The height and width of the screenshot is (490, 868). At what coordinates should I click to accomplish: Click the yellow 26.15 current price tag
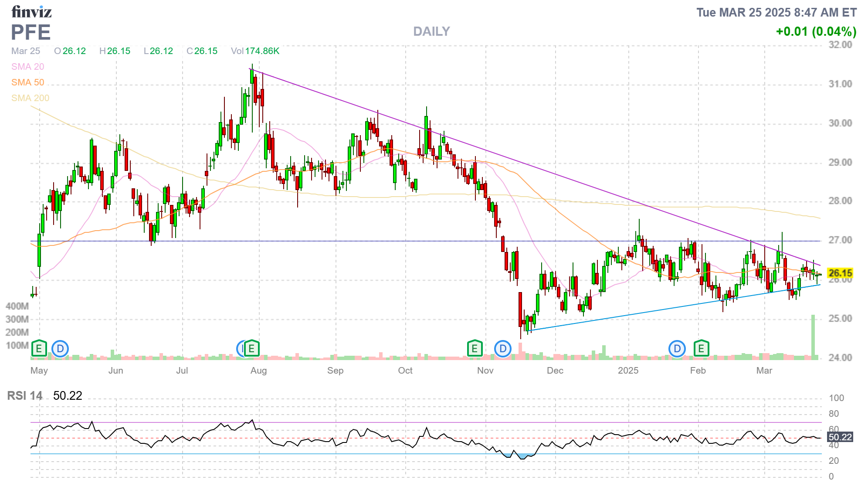[x=840, y=273]
